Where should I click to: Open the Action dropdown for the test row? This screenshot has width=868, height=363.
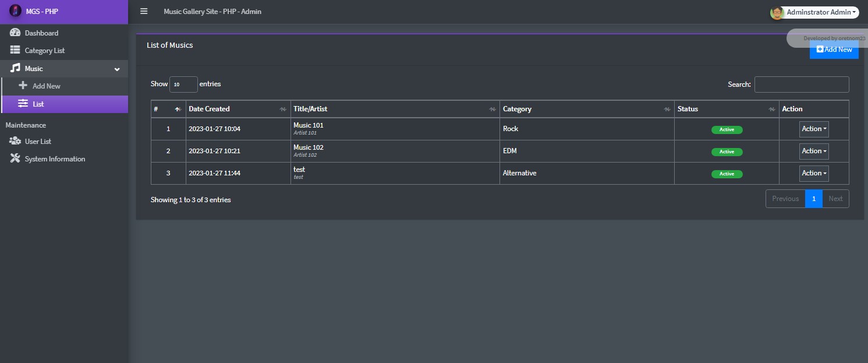point(814,174)
